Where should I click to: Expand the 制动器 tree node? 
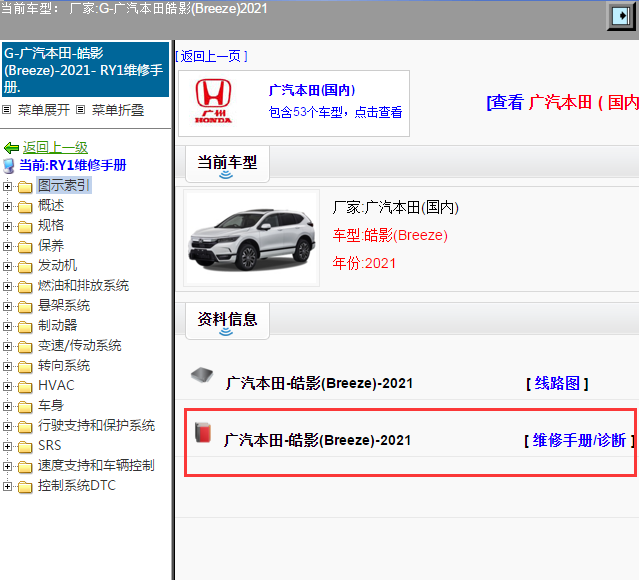click(7, 326)
